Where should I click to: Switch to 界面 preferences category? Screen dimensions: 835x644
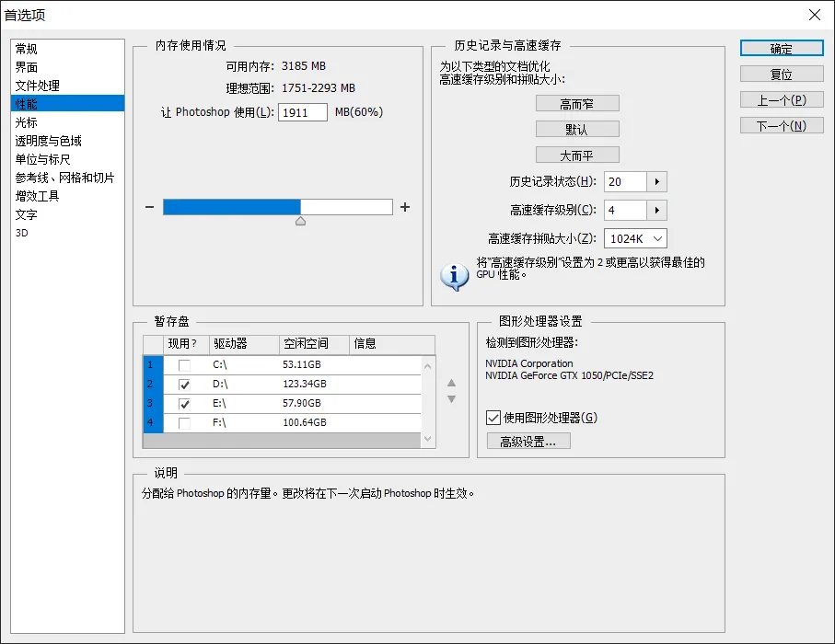(27, 67)
